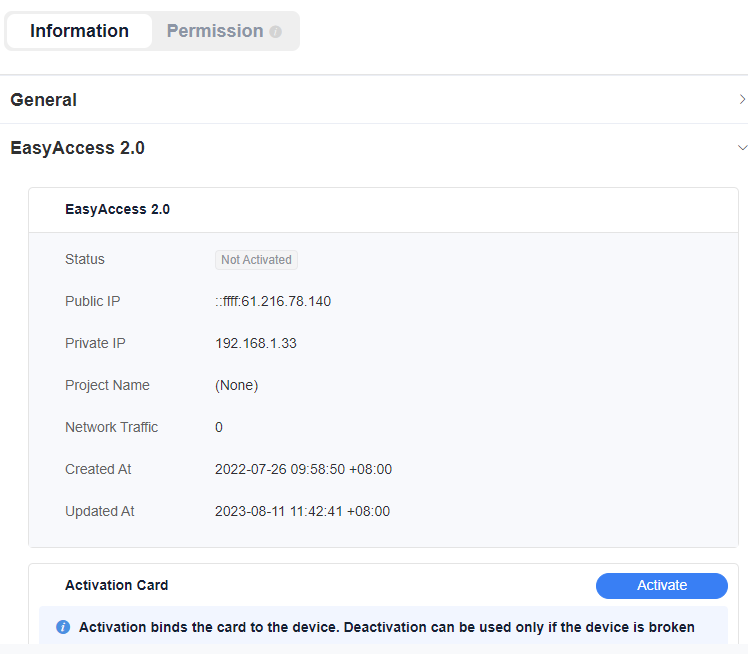Click the Network Traffic label
The width and height of the screenshot is (748, 654).
point(112,427)
